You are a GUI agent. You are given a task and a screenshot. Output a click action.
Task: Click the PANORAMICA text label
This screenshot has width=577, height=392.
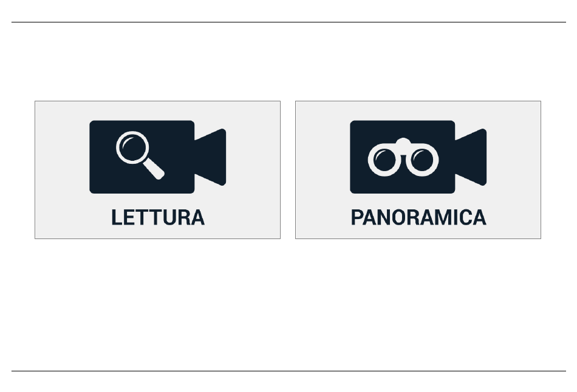tap(418, 217)
